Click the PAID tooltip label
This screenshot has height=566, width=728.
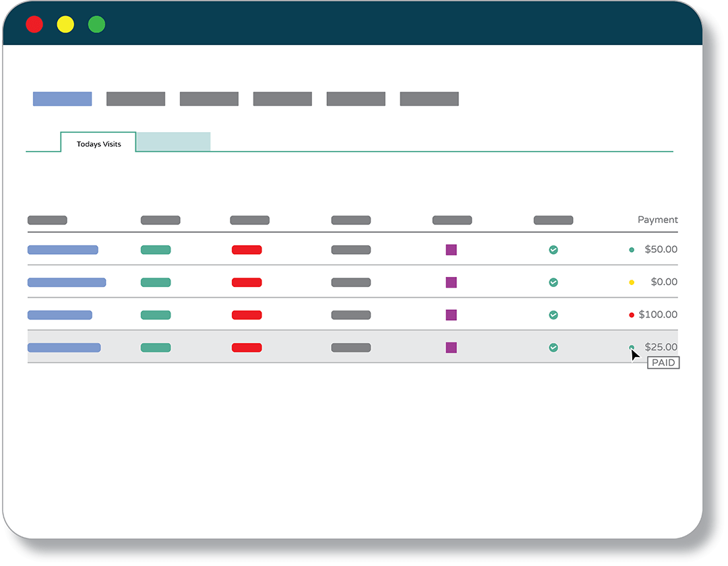[x=663, y=363]
